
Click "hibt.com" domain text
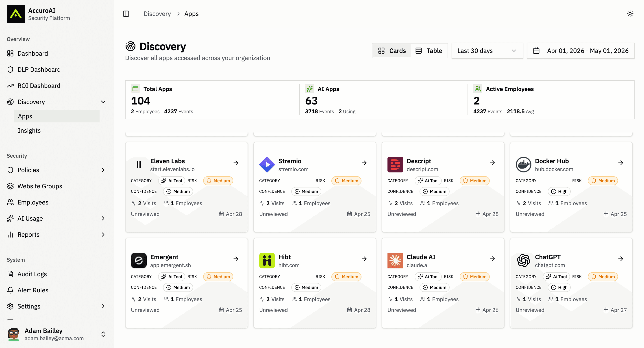point(289,265)
